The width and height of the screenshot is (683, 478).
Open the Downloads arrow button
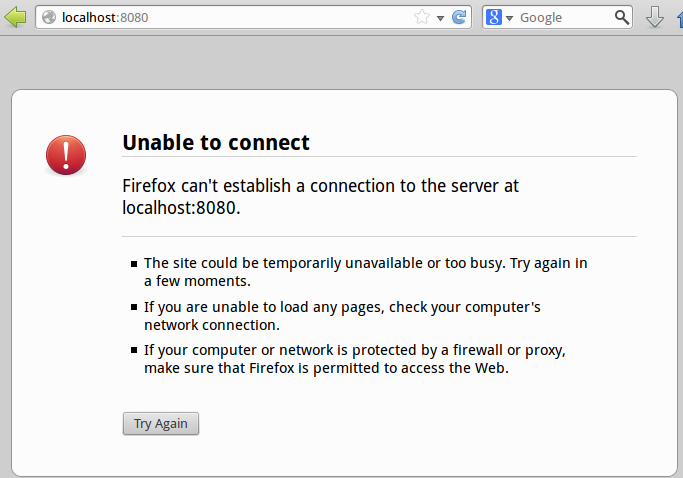[x=655, y=17]
